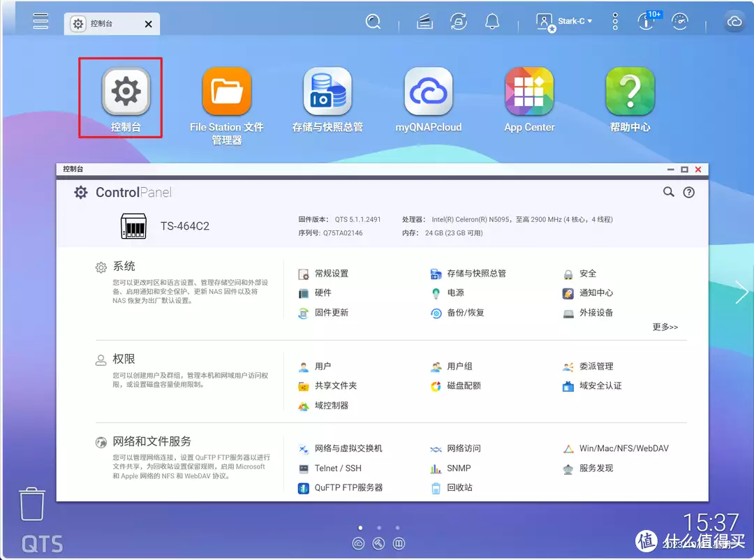
Task: Launch the myQNAPcloud desktop shortcut
Action: 429,99
